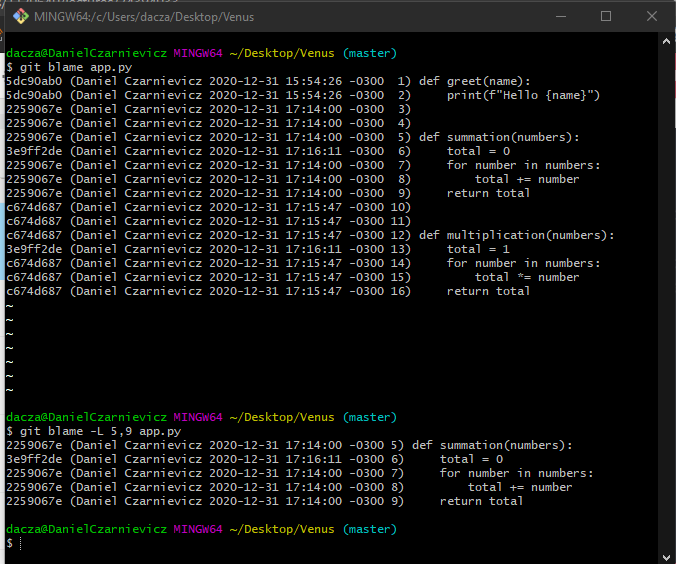
Task: Minimize the MINGW64 terminal window
Action: (561, 17)
